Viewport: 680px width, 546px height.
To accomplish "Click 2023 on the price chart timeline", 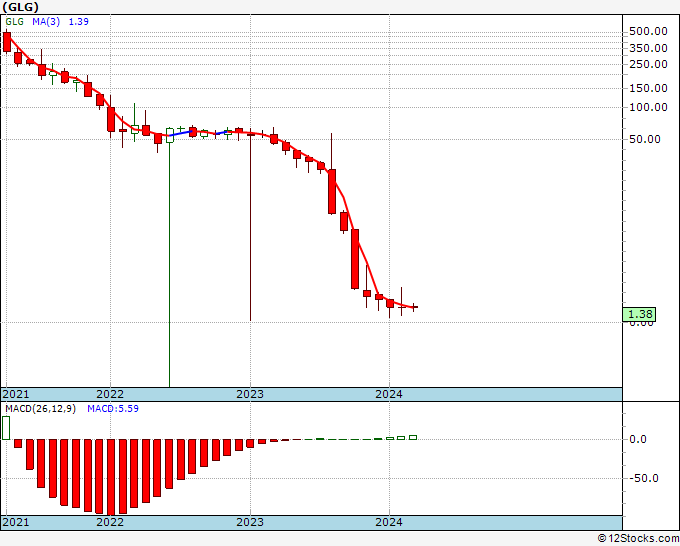I will [250, 394].
